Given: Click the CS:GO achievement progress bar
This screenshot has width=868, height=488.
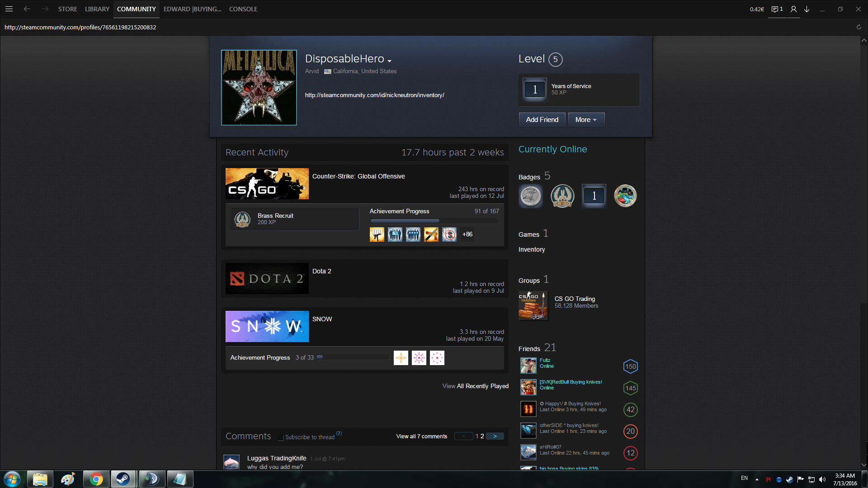Looking at the screenshot, I should [x=434, y=221].
